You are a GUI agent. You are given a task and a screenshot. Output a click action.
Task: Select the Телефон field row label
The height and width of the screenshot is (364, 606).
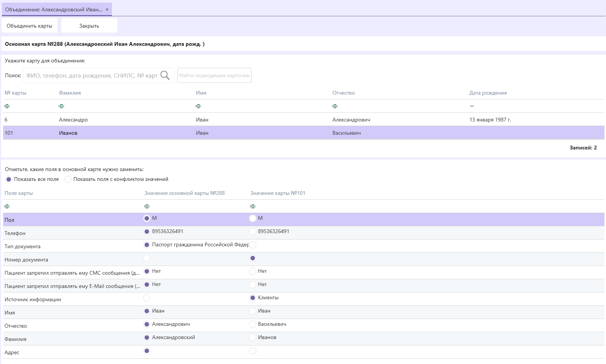[15, 233]
